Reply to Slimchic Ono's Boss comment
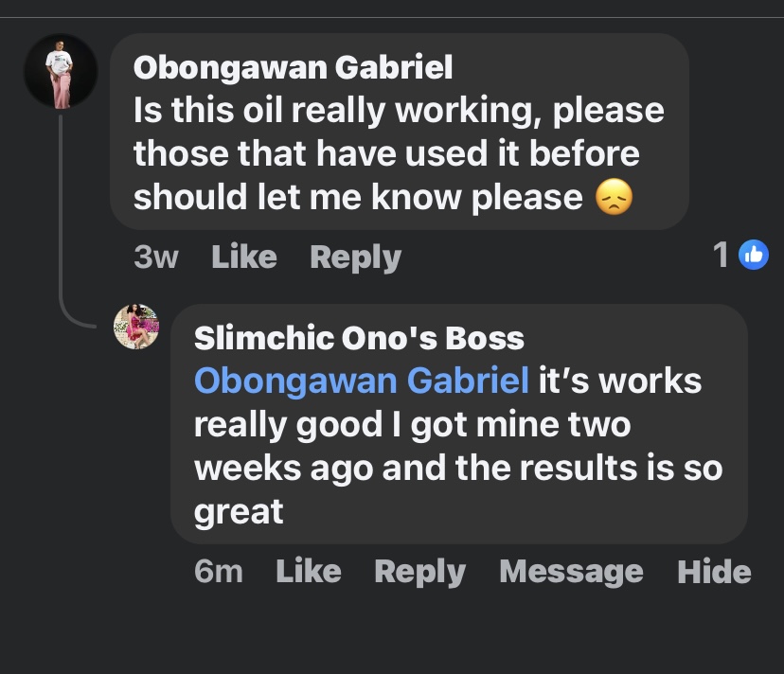This screenshot has width=784, height=674. click(419, 571)
